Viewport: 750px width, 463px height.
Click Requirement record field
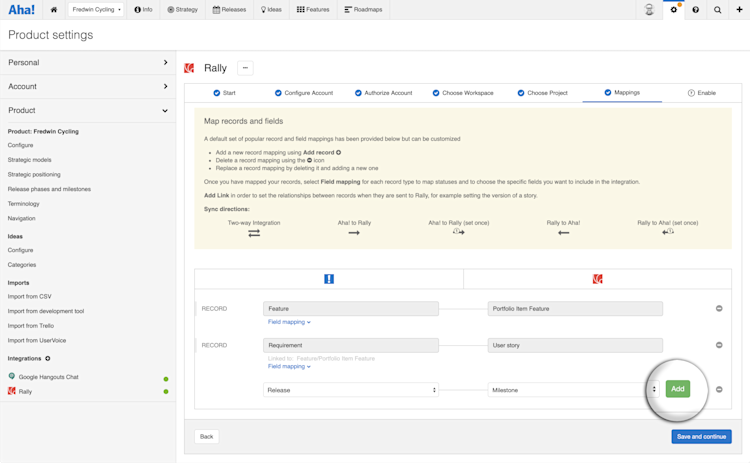pos(351,345)
